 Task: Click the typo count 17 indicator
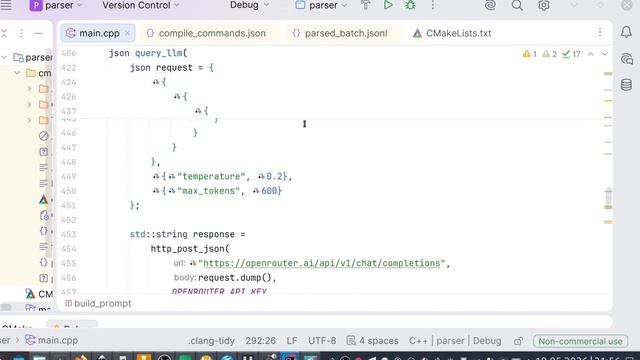(x=571, y=54)
